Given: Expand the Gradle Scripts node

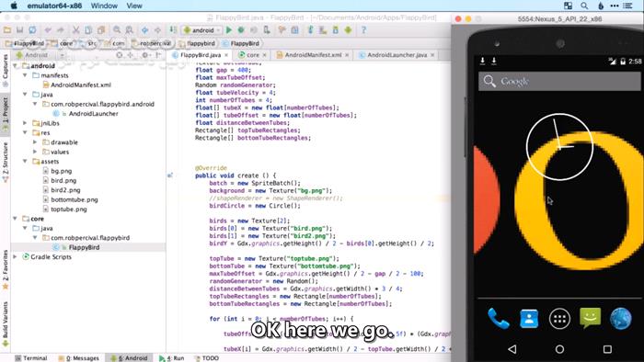Looking at the screenshot, I should 16,257.
